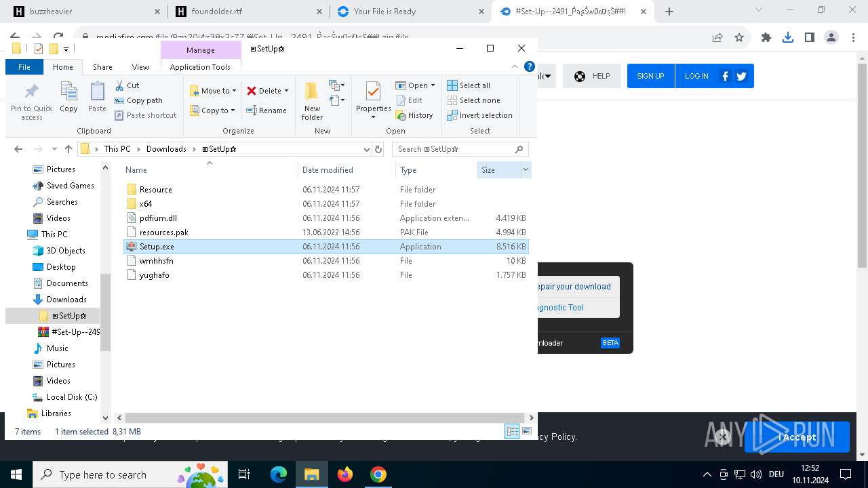Bookmark this page star icon

click(x=739, y=38)
